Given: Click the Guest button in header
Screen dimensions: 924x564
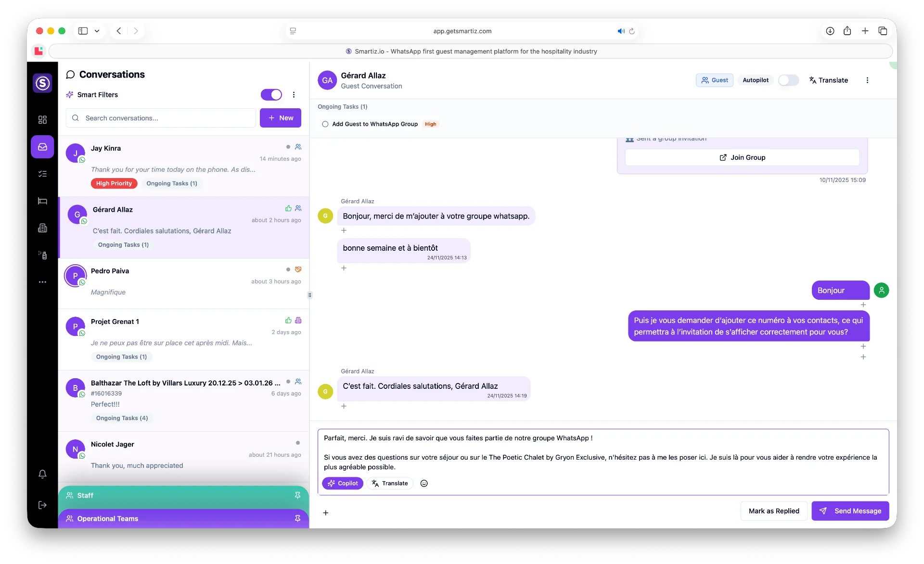Looking at the screenshot, I should (x=714, y=80).
